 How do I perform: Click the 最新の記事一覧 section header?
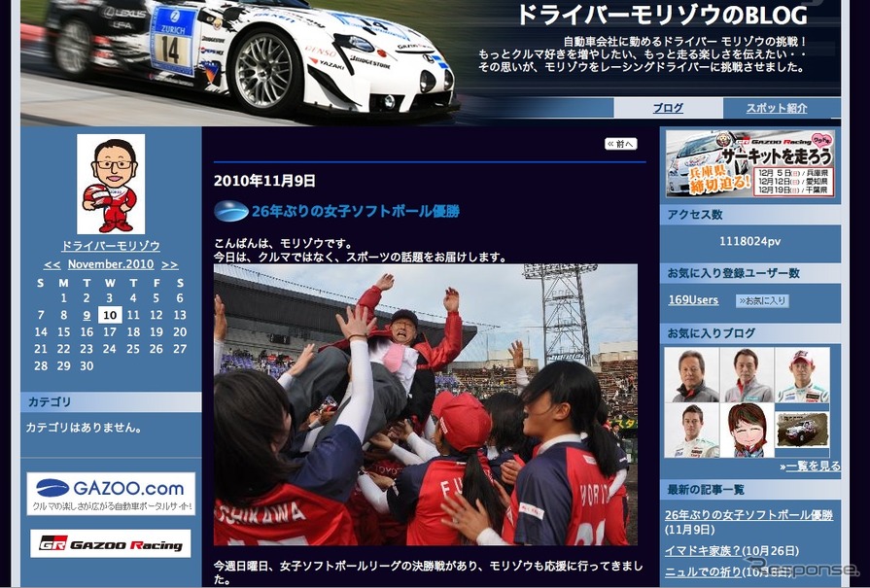pos(750,489)
